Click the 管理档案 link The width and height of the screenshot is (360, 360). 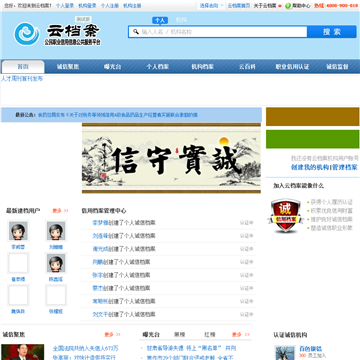point(345,167)
